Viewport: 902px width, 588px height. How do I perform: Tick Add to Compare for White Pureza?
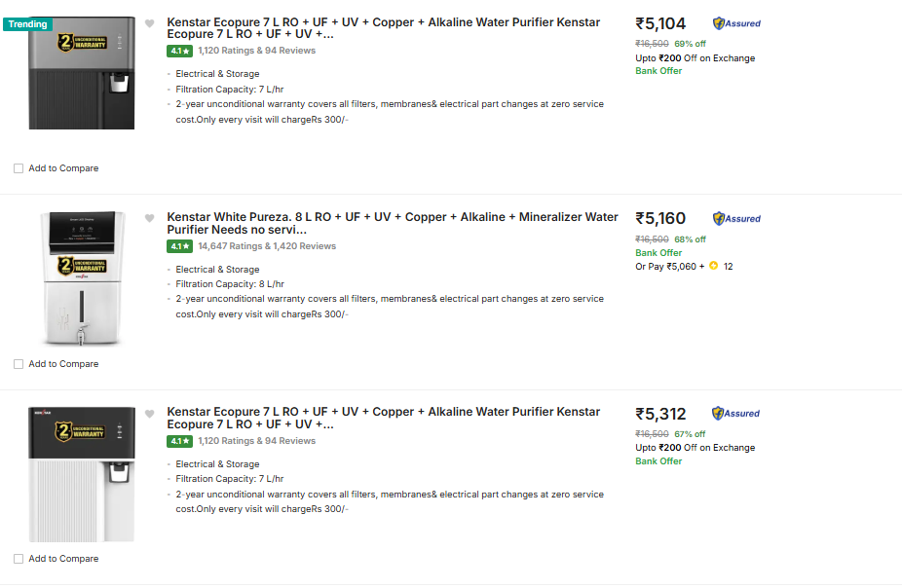point(19,364)
